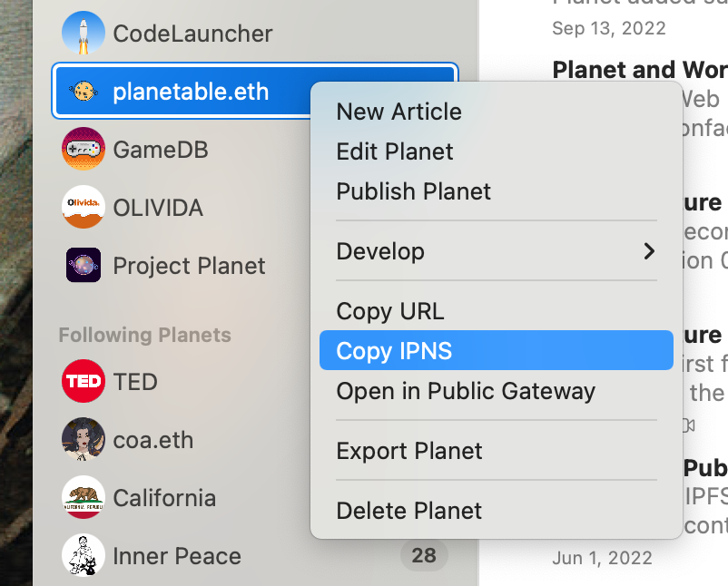Expand the Develop submenu arrow

click(x=649, y=251)
